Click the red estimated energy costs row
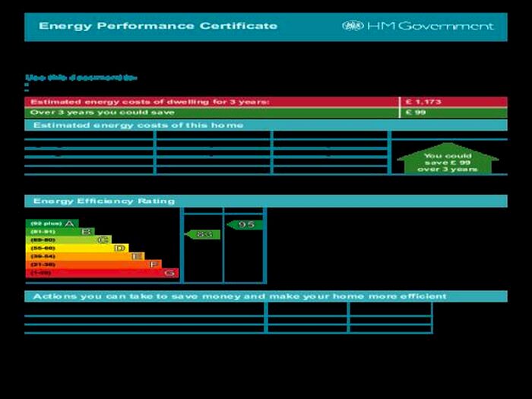The image size is (532, 399). tap(211, 102)
